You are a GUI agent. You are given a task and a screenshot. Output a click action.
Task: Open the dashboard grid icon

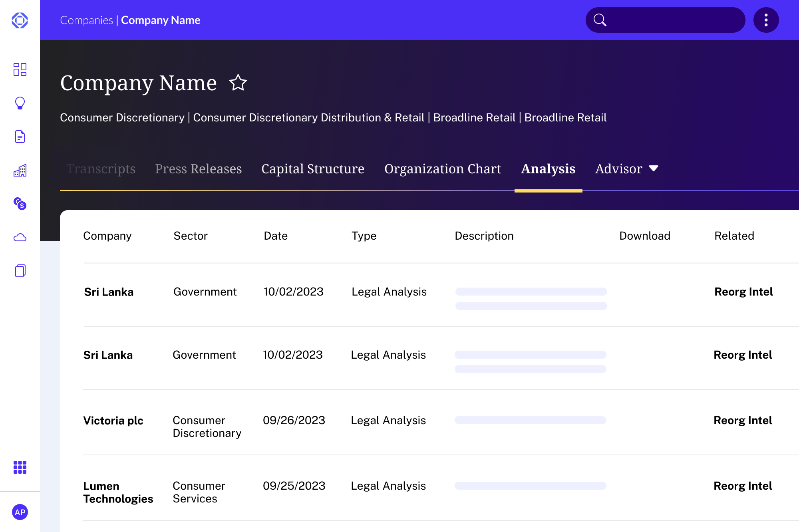pyautogui.click(x=20, y=69)
